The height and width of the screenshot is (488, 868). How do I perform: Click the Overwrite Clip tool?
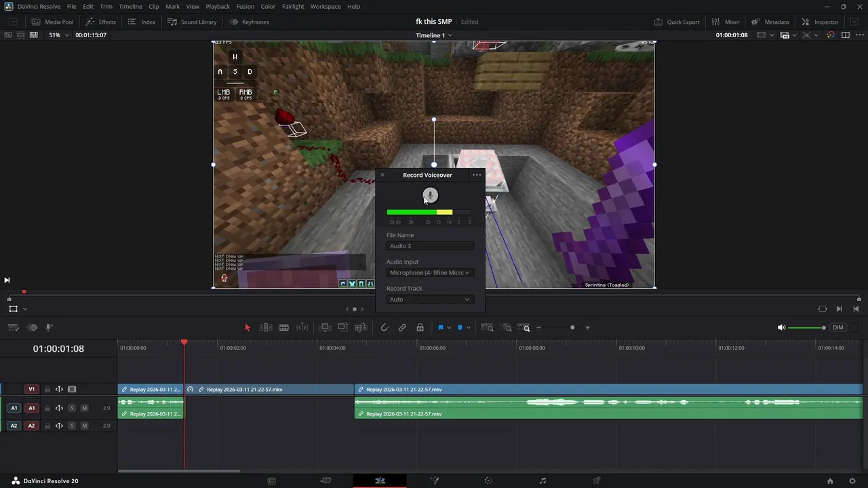[343, 327]
